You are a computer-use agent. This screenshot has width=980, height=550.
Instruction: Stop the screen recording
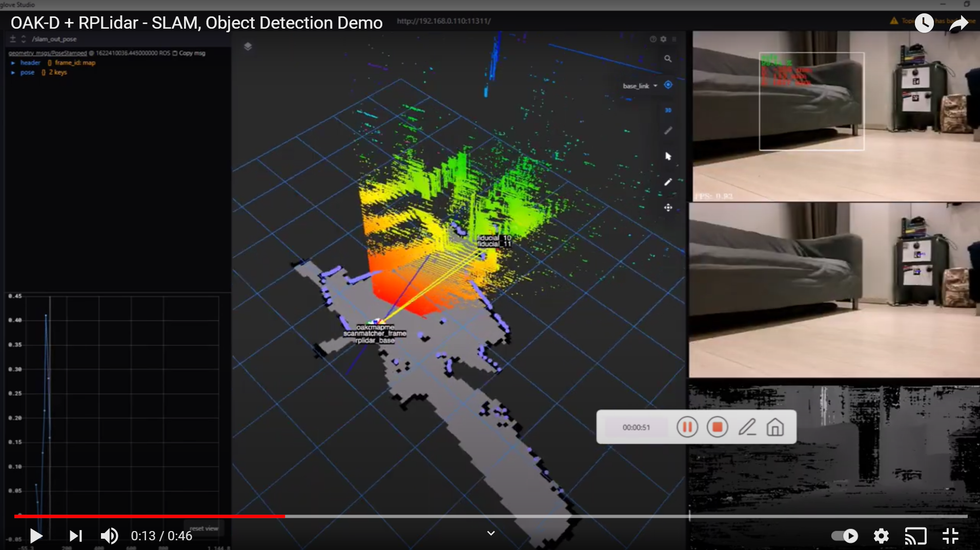click(717, 427)
